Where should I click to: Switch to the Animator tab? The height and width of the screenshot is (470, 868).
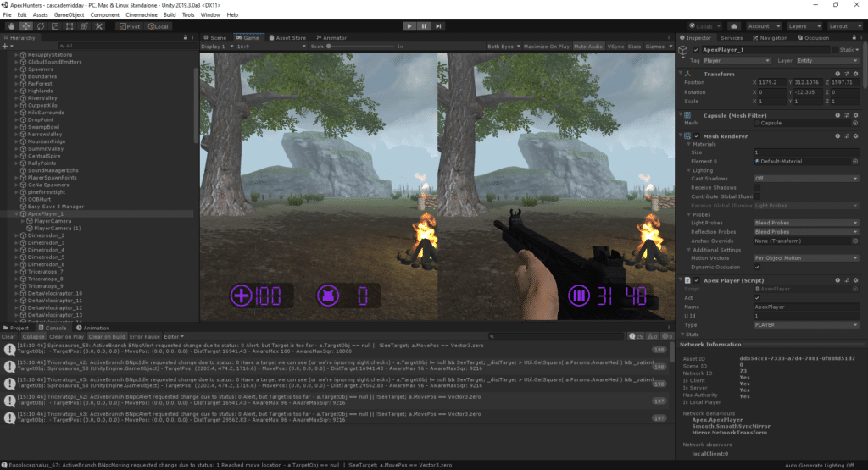[331, 37]
